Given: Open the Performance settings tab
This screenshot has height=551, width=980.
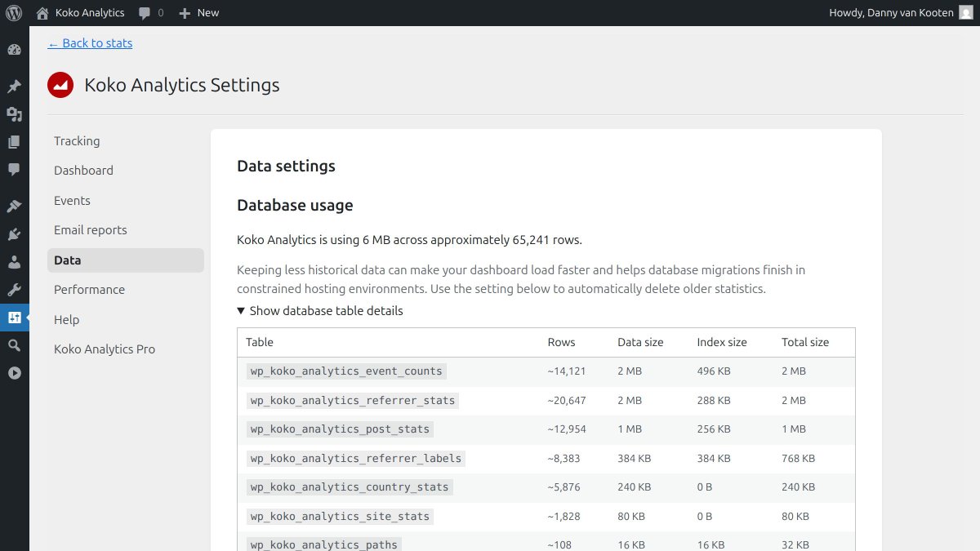Looking at the screenshot, I should [126, 290].
